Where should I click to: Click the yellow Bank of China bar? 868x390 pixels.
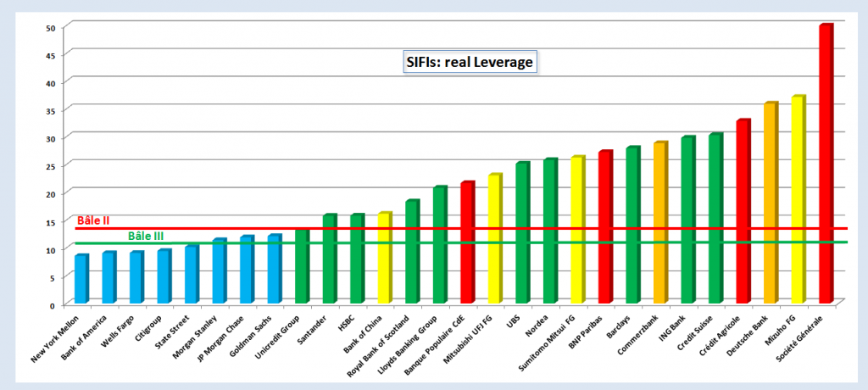pyautogui.click(x=386, y=258)
